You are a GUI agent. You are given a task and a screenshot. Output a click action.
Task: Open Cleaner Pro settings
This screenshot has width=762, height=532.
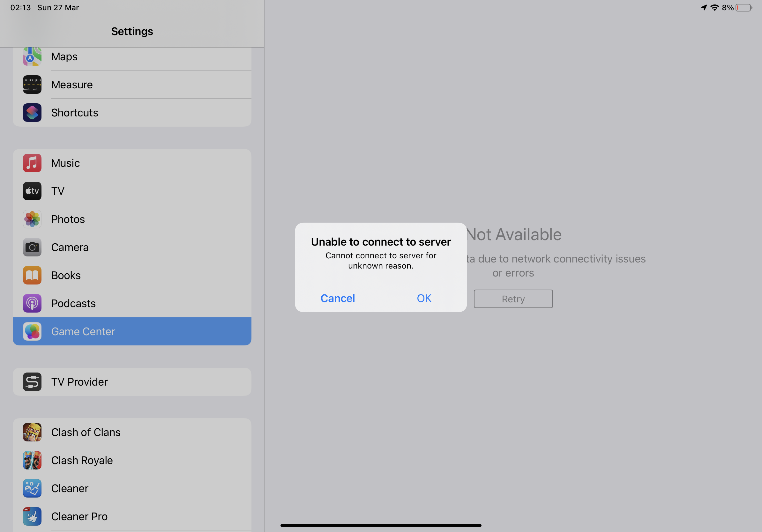132,516
